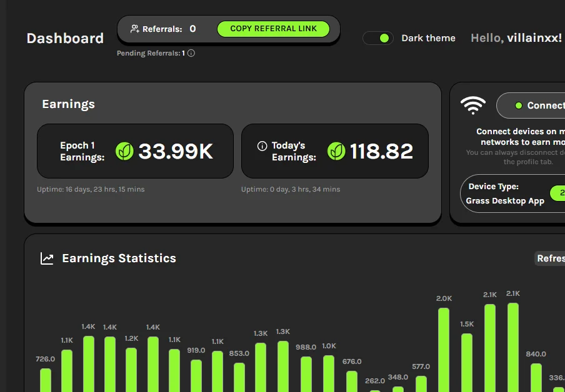Click the Hello, villainxx! greeting
Screen dimensions: 565x392
(516, 38)
